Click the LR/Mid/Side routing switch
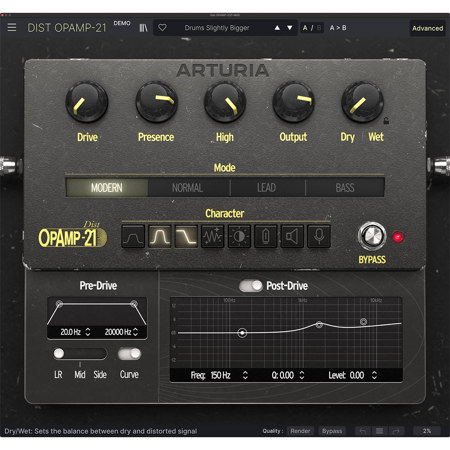 point(80,354)
